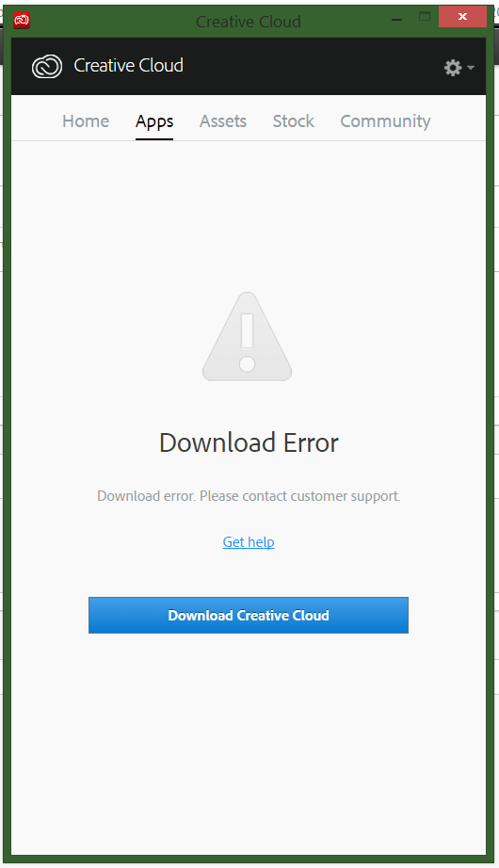Viewport: 499px width, 868px height.
Task: Click the Download Creative Cloud button
Action: pos(249,615)
